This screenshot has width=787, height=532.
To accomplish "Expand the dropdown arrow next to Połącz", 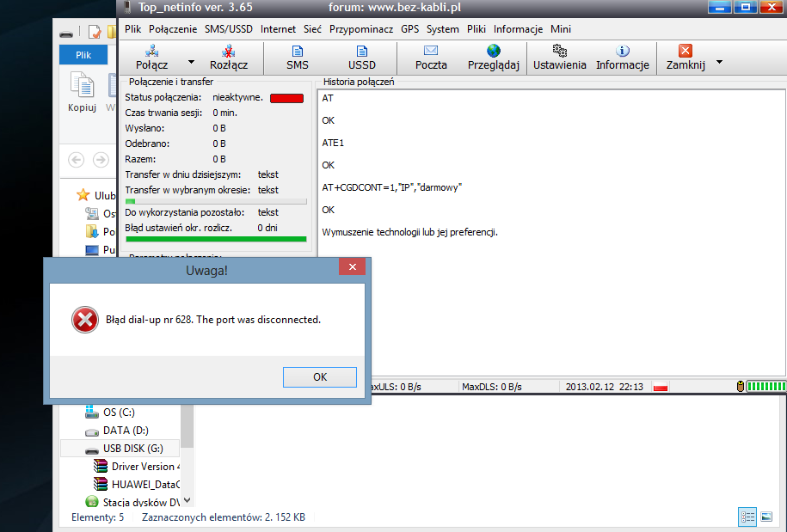I will 191,63.
